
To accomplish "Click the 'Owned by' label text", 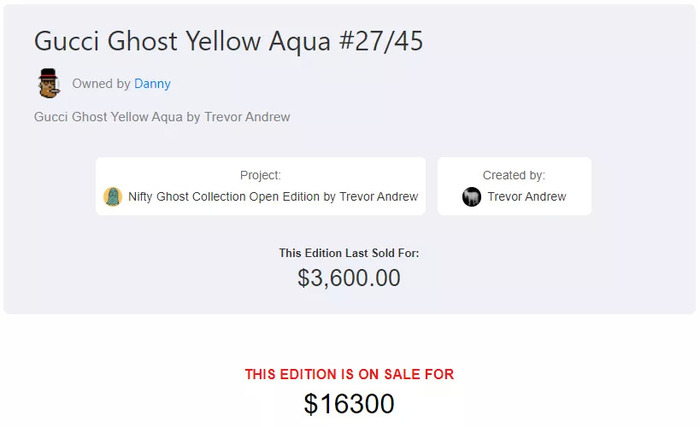I will [x=101, y=84].
